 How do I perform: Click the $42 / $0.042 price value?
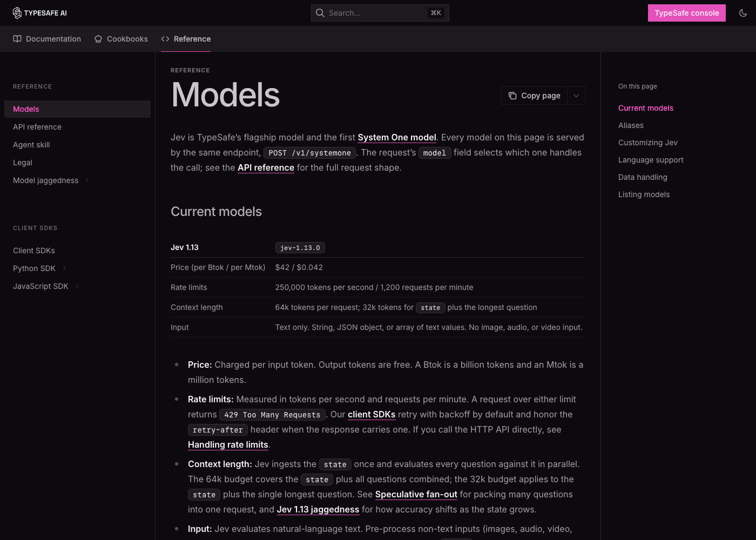tap(299, 267)
